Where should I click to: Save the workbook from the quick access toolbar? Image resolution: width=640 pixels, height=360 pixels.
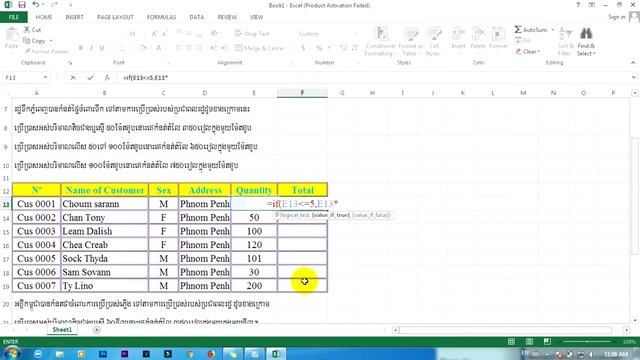click(x=22, y=5)
